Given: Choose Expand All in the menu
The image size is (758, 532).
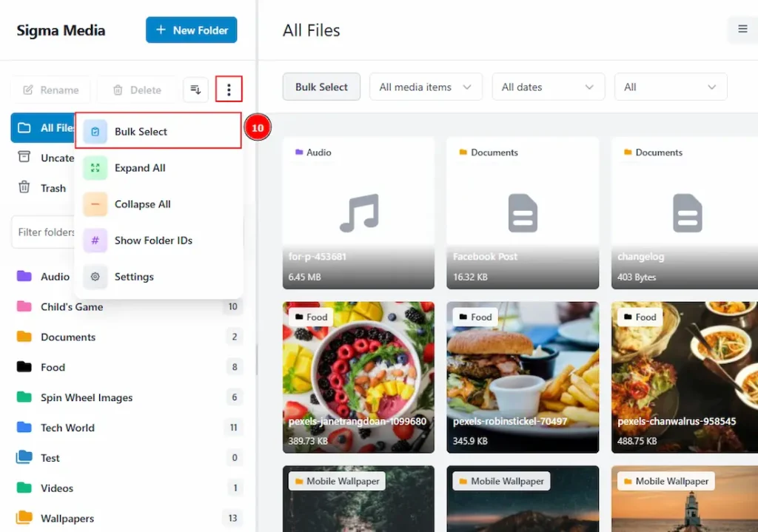Looking at the screenshot, I should tap(140, 168).
